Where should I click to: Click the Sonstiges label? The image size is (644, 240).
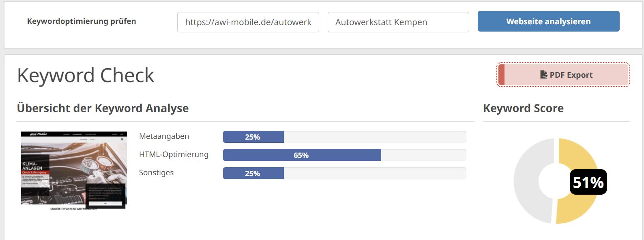click(156, 172)
